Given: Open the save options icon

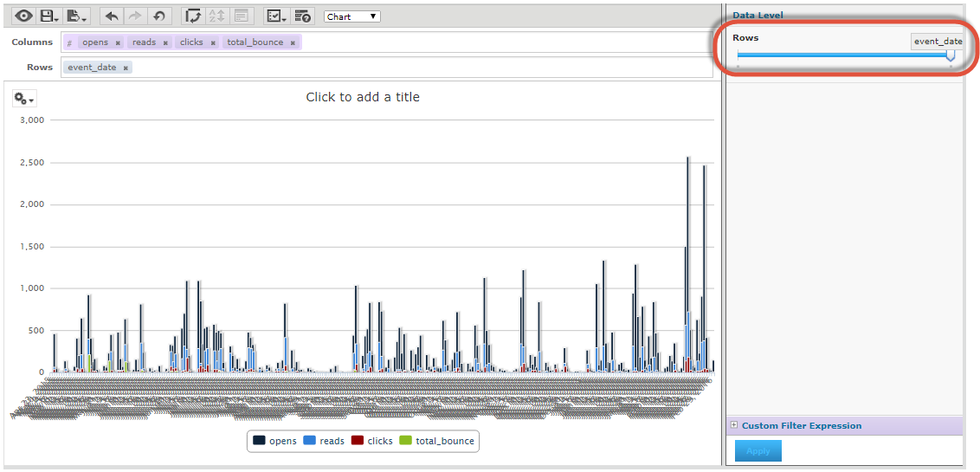Looking at the screenshot, I should pos(49,16).
